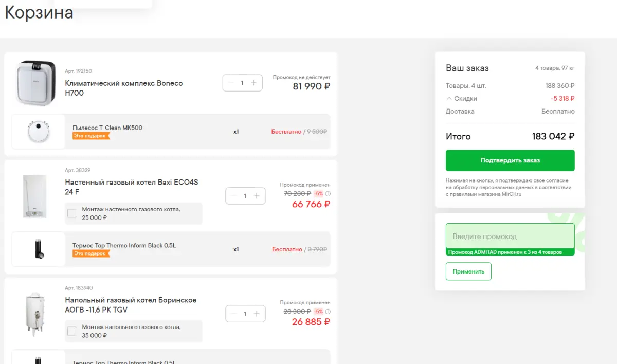Click Термос Top Thermo Inform Black under Baxi
Screen dimensions: 617x364
click(124, 246)
